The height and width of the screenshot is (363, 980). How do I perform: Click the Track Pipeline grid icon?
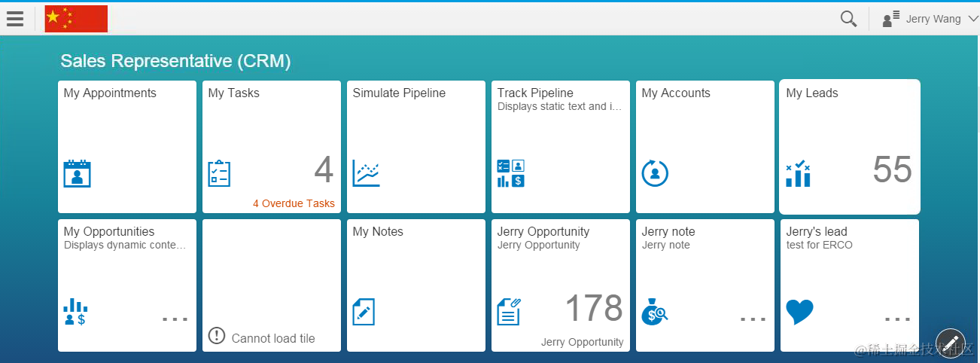[x=510, y=173]
